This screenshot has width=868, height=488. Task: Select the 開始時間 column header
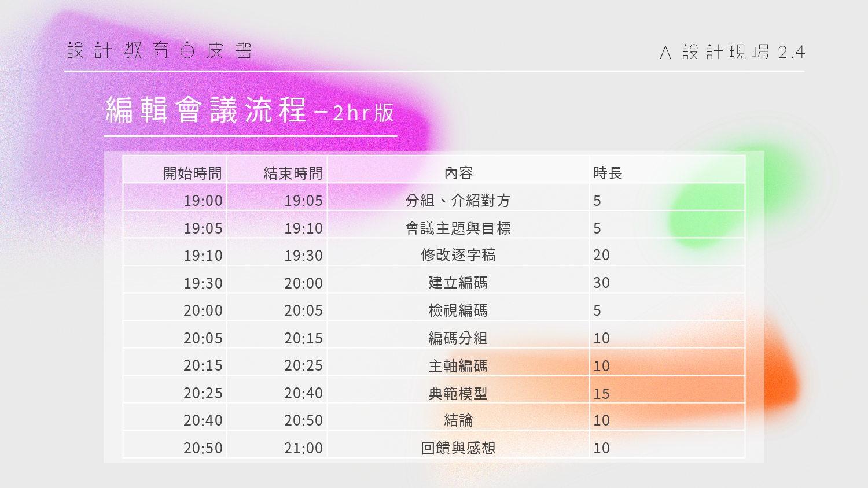[192, 173]
